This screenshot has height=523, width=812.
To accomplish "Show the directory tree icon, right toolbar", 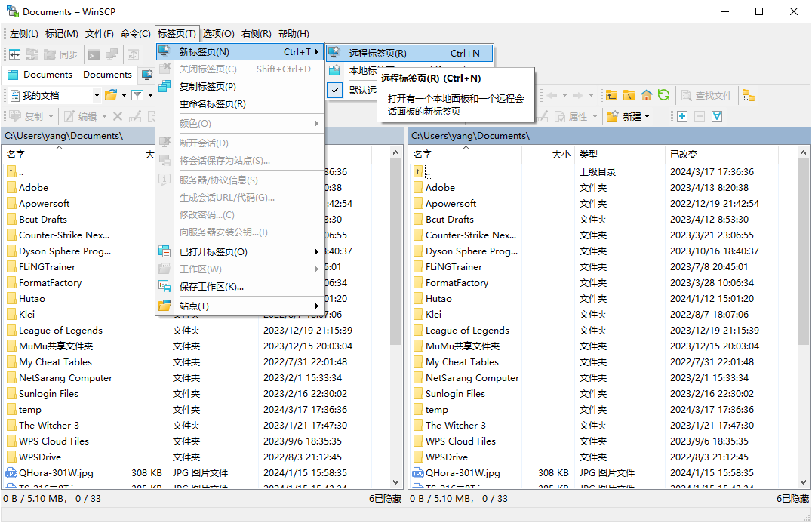I will [749, 95].
